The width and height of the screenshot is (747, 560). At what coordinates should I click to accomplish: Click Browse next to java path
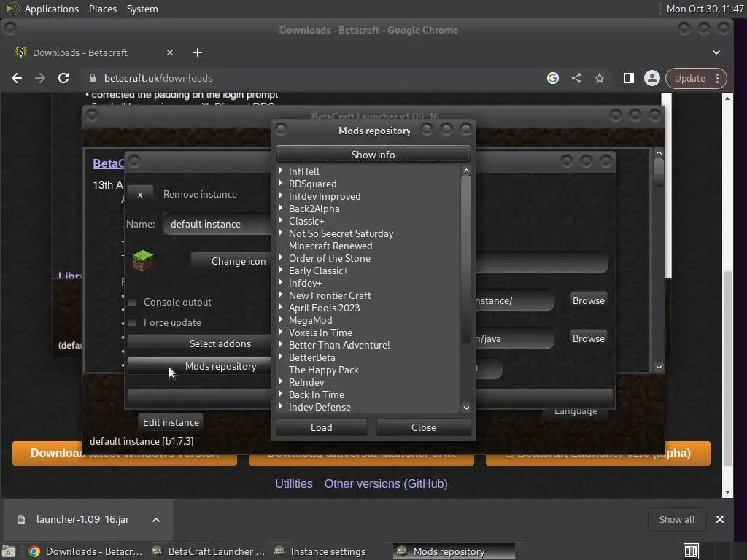(x=589, y=338)
